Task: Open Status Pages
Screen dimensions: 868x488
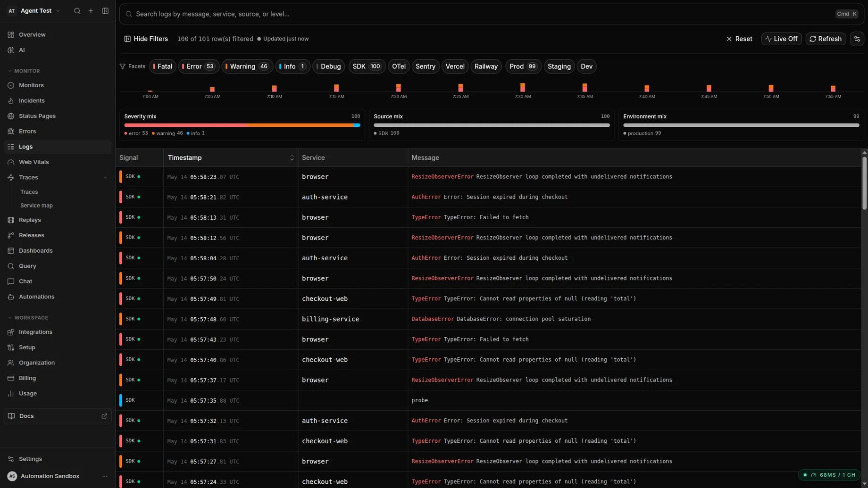Action: click(58, 116)
